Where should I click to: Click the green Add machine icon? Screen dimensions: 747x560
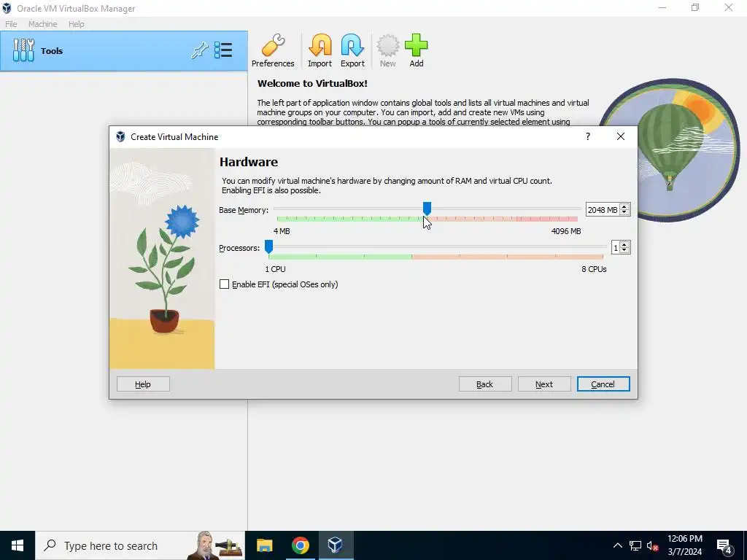(x=417, y=50)
